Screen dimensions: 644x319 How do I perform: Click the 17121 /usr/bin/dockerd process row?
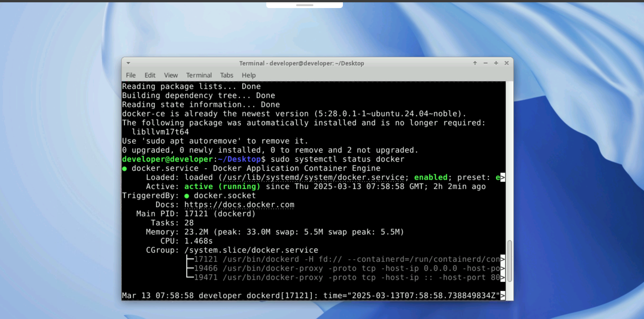pyautogui.click(x=347, y=259)
